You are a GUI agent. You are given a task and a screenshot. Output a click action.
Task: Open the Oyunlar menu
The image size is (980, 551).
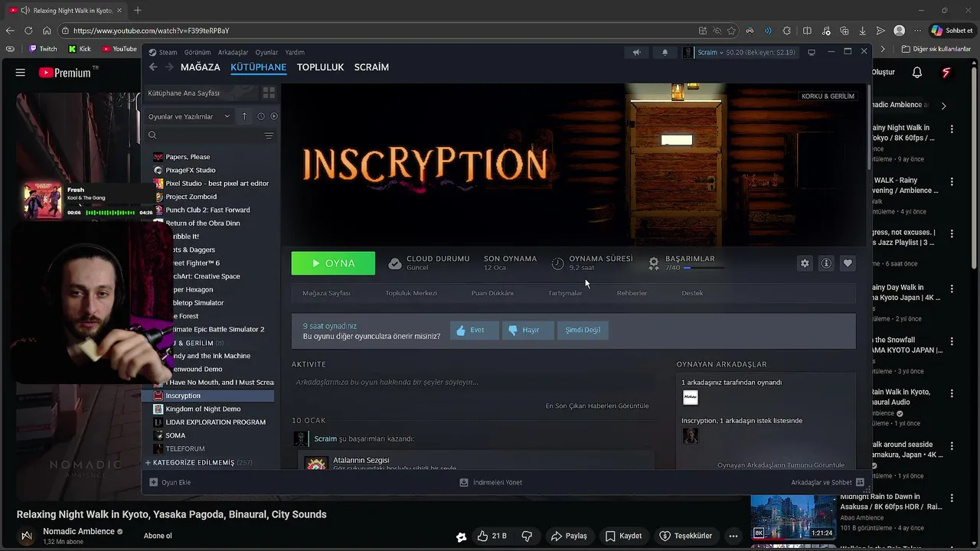coord(266,52)
